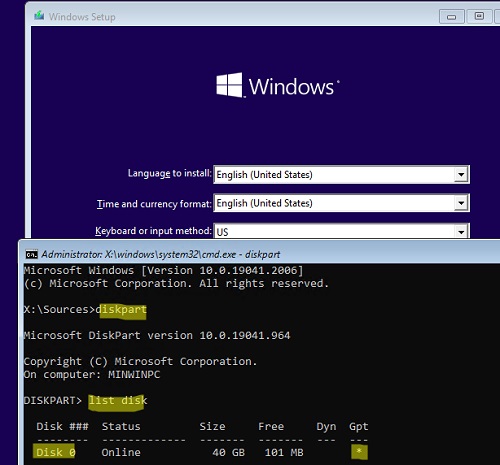Click the 'Free' column header

click(x=271, y=426)
